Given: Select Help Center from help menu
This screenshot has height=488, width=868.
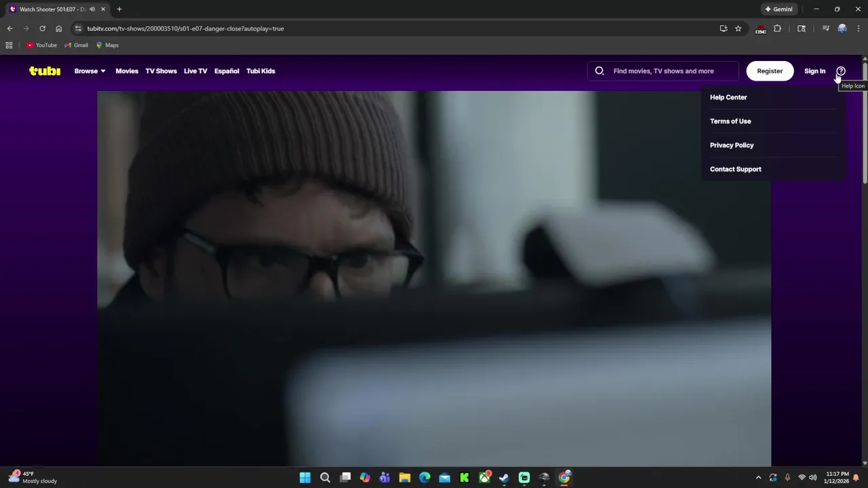Looking at the screenshot, I should (x=728, y=97).
